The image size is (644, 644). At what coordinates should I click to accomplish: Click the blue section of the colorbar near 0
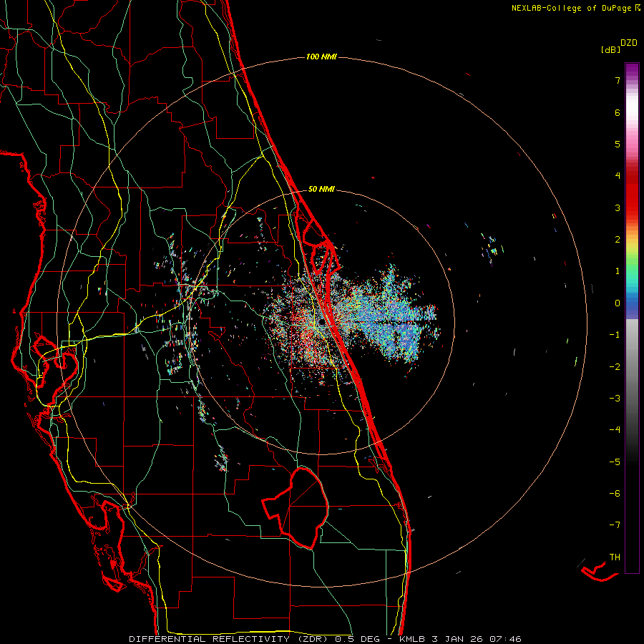pos(632,304)
